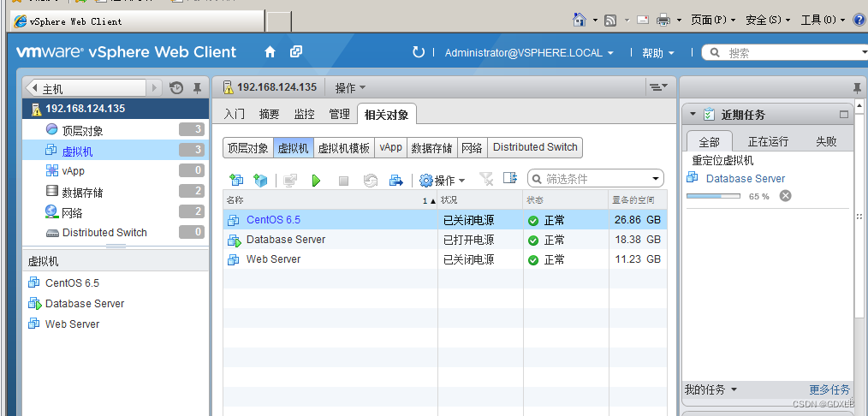The height and width of the screenshot is (416, 868).
Task: Select the 网络 sub-tab
Action: point(472,148)
